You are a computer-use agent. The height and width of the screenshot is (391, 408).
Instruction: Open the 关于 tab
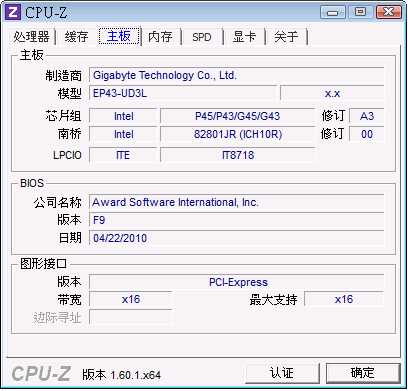click(x=286, y=36)
